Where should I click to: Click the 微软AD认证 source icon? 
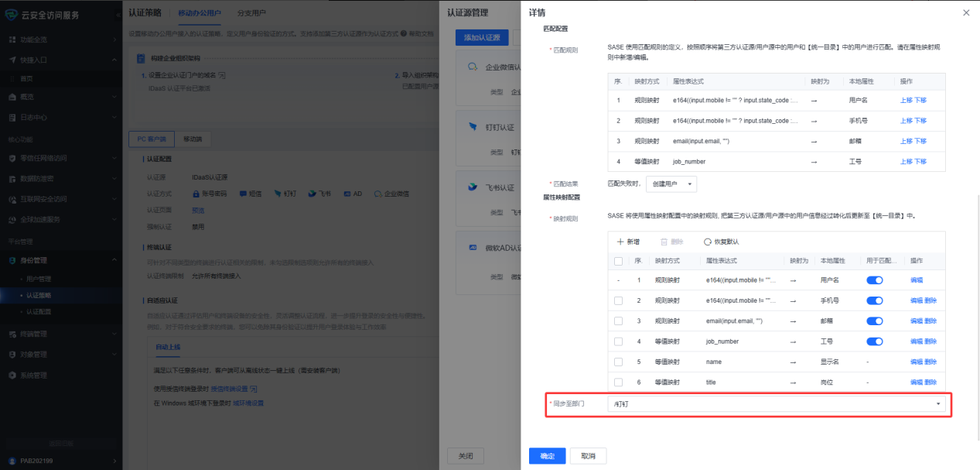point(473,248)
